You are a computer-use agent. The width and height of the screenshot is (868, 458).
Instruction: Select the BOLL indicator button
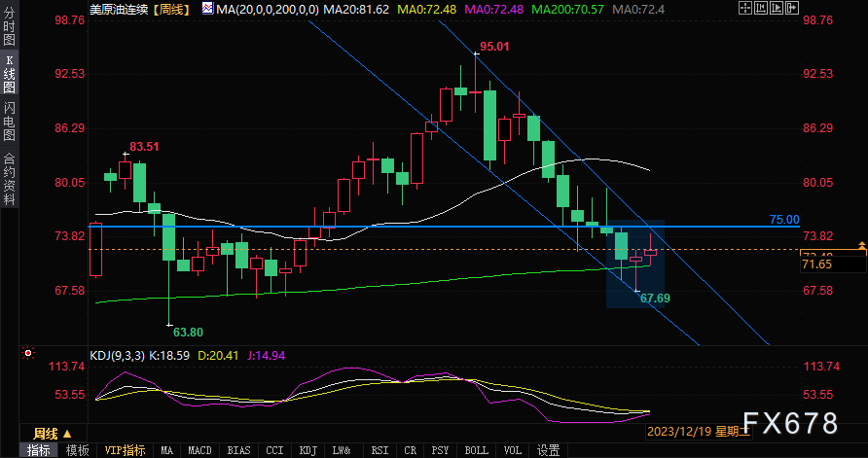tap(476, 450)
